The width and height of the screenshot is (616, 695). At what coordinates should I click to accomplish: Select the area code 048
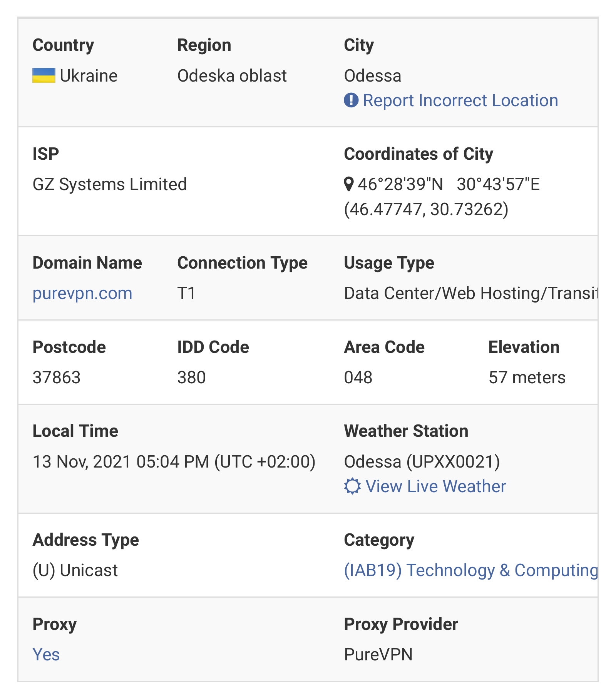358,378
